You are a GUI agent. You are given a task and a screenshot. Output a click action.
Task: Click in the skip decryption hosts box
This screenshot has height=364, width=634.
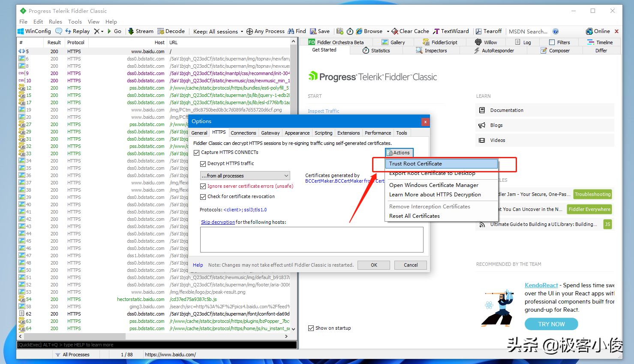[x=312, y=240]
